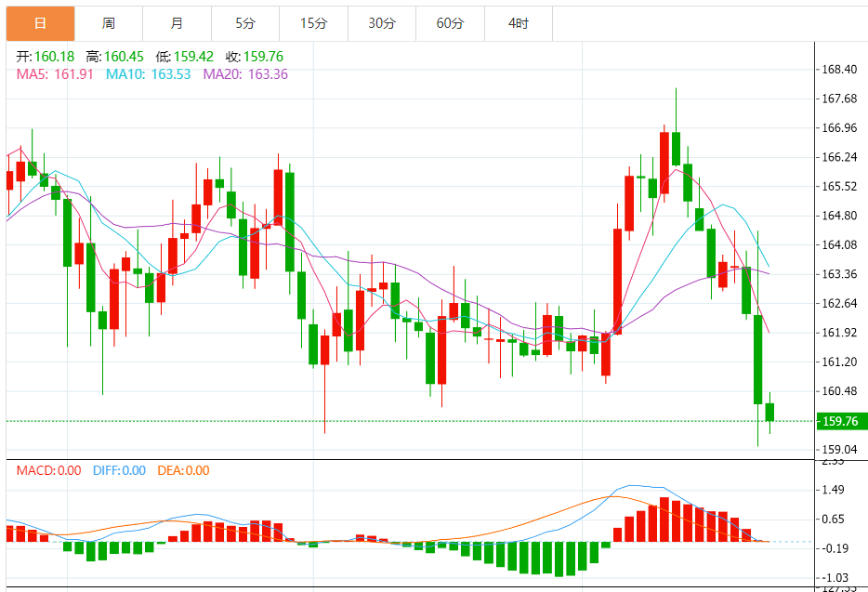Switch to the 周 weekly tab
Viewport: 868px width, 592px height.
point(109,24)
